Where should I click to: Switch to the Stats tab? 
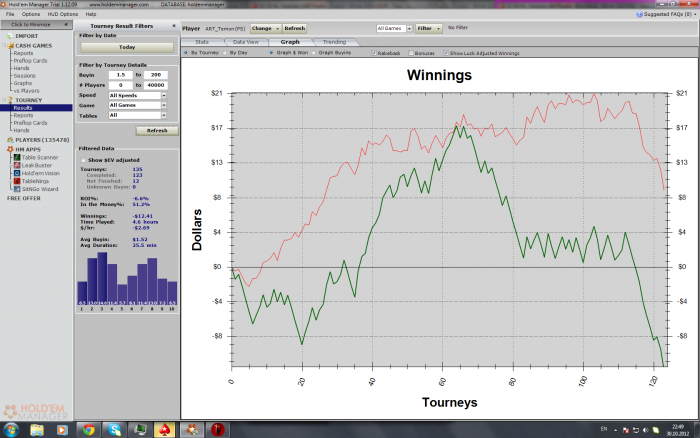pos(202,42)
